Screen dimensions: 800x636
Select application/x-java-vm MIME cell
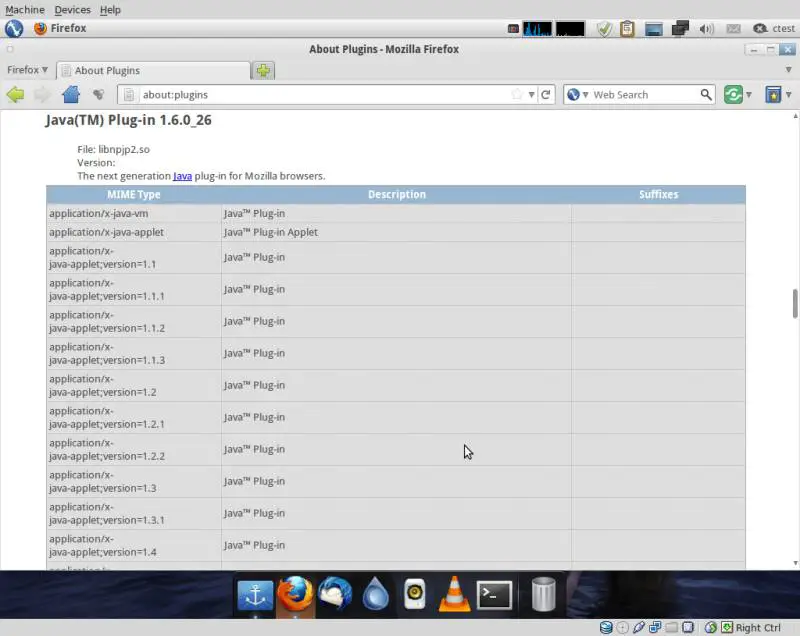click(134, 213)
